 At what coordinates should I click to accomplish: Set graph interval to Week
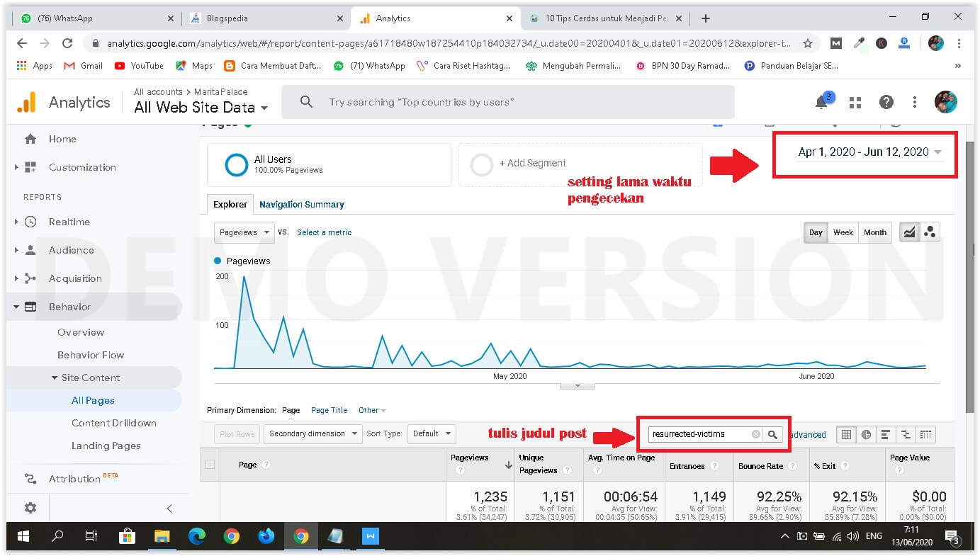tap(843, 232)
